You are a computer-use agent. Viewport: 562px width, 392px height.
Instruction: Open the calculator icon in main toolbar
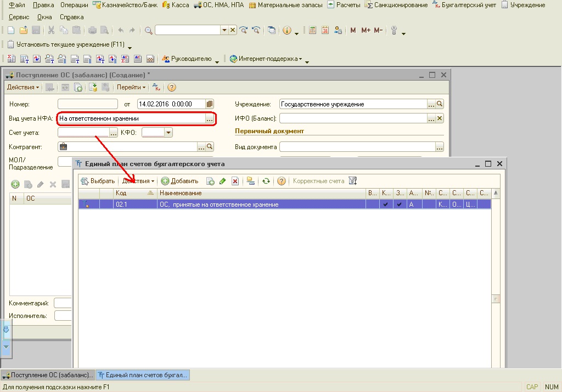tap(312, 31)
